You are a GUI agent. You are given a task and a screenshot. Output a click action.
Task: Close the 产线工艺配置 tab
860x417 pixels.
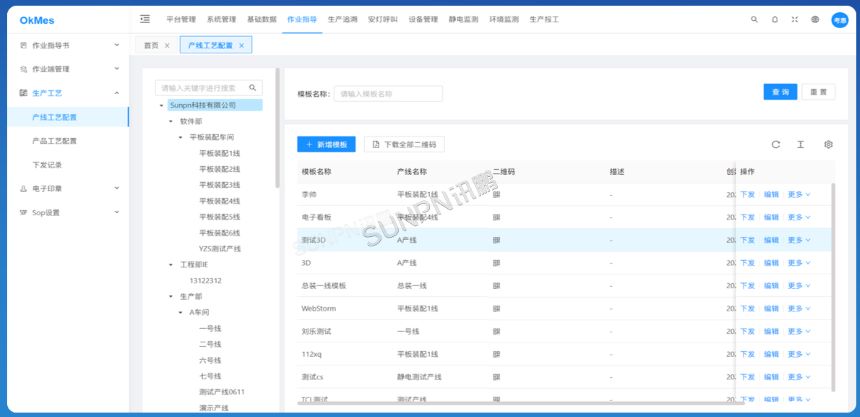[x=245, y=45]
